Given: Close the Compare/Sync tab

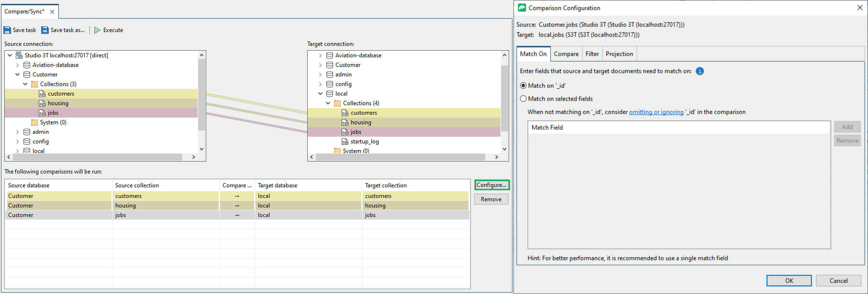Looking at the screenshot, I should pos(52,11).
